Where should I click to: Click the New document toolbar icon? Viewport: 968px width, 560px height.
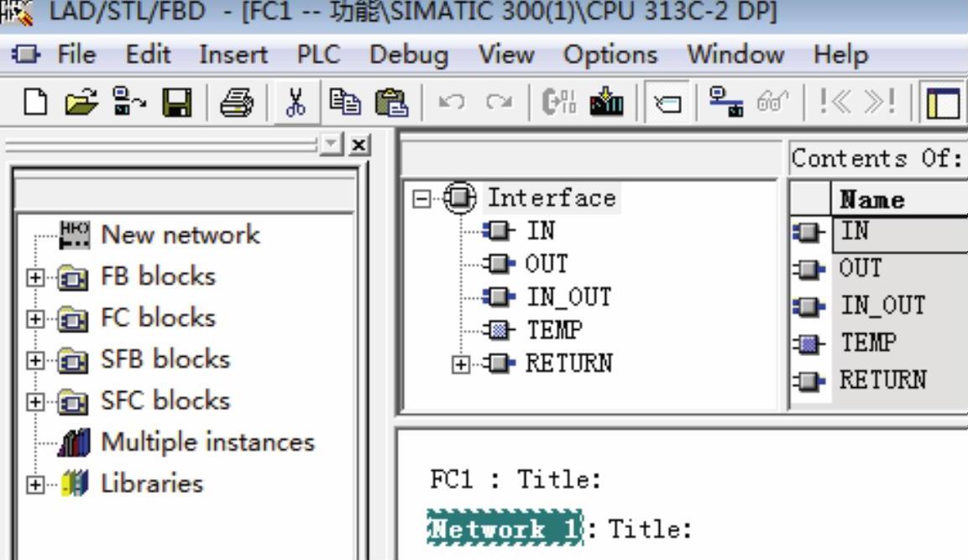click(35, 102)
